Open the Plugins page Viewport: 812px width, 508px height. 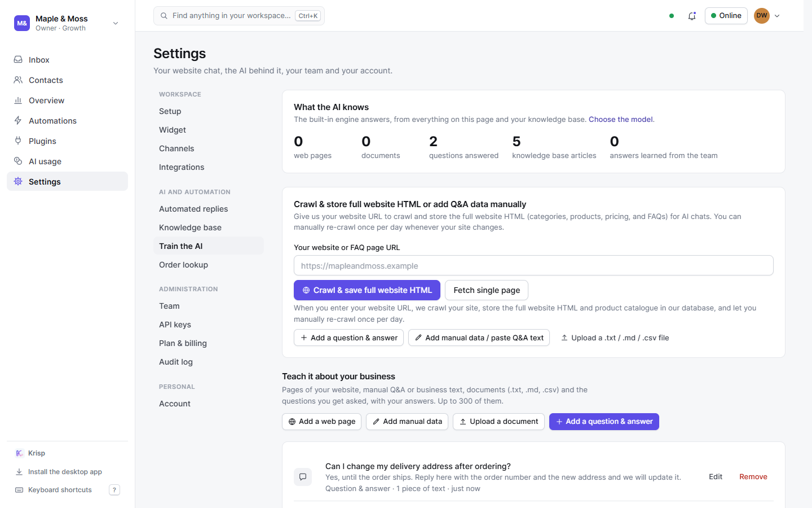click(67, 141)
